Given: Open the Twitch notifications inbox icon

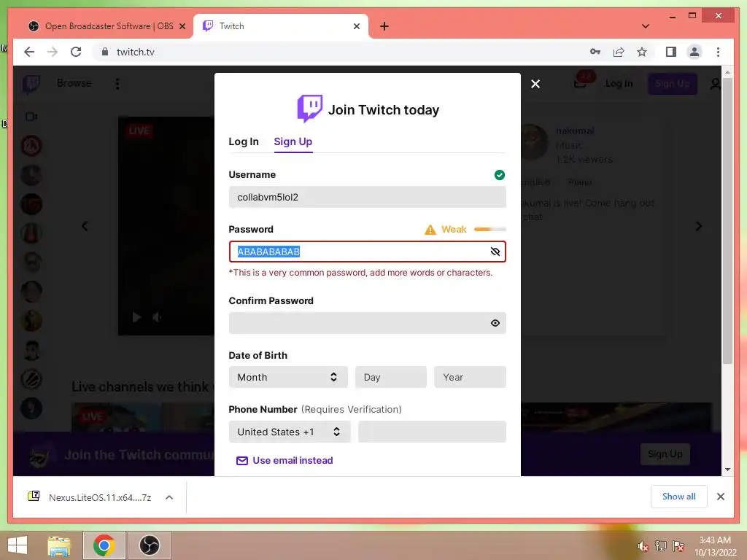Looking at the screenshot, I should point(580,84).
